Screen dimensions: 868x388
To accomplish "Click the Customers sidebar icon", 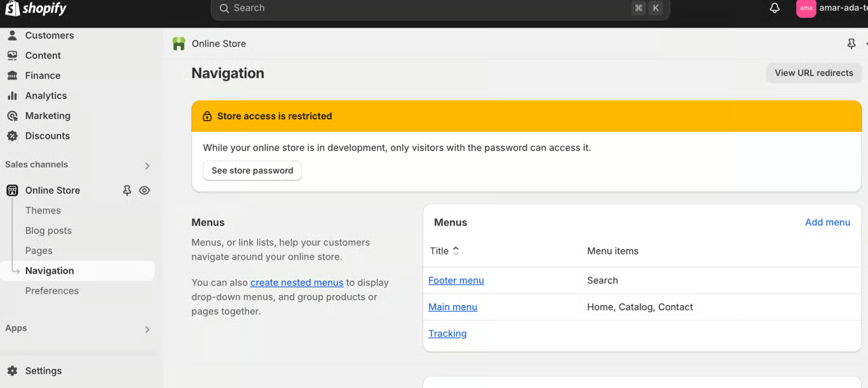I will pos(12,36).
